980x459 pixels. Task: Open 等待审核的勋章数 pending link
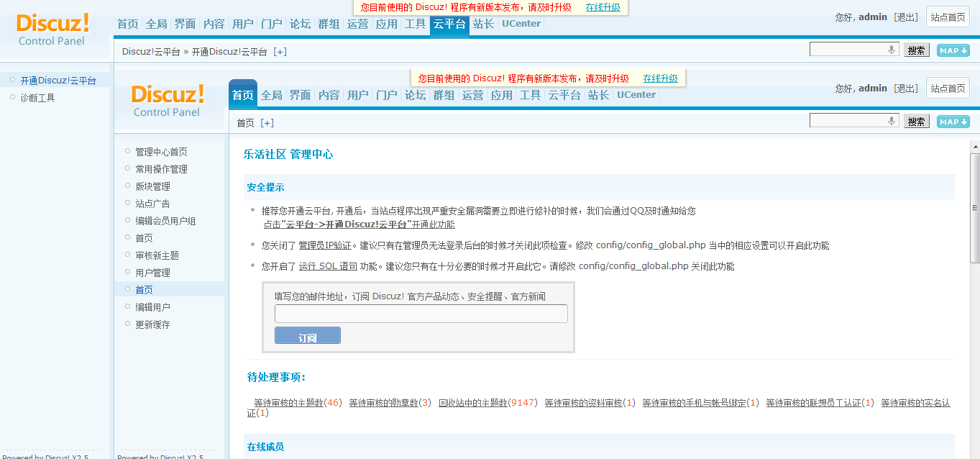(383, 403)
